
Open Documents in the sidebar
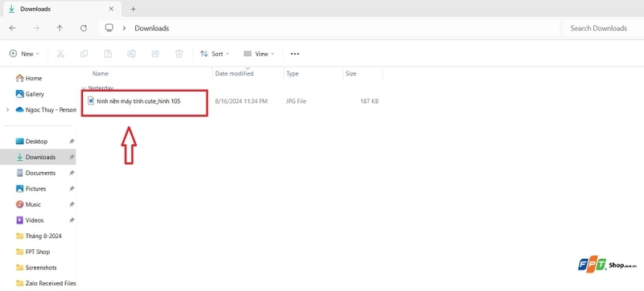coord(40,173)
